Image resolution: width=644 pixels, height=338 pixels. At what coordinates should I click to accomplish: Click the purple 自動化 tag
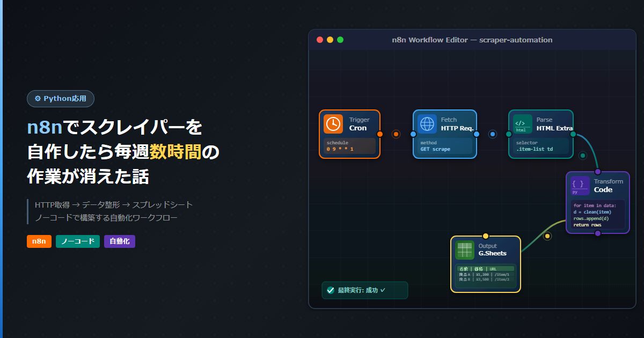pyautogui.click(x=120, y=241)
